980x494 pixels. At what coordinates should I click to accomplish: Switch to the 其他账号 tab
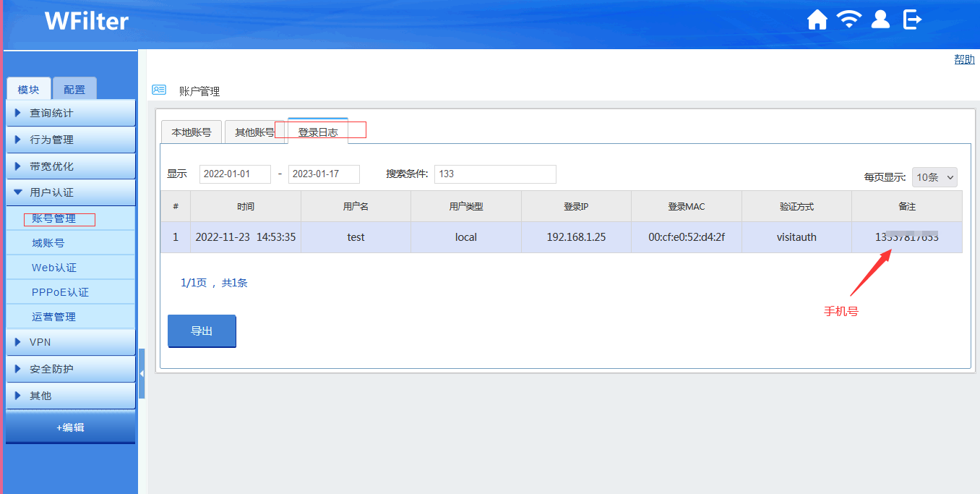[254, 132]
